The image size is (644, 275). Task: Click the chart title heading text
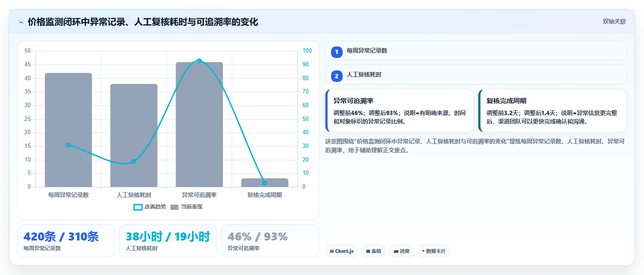(143, 22)
